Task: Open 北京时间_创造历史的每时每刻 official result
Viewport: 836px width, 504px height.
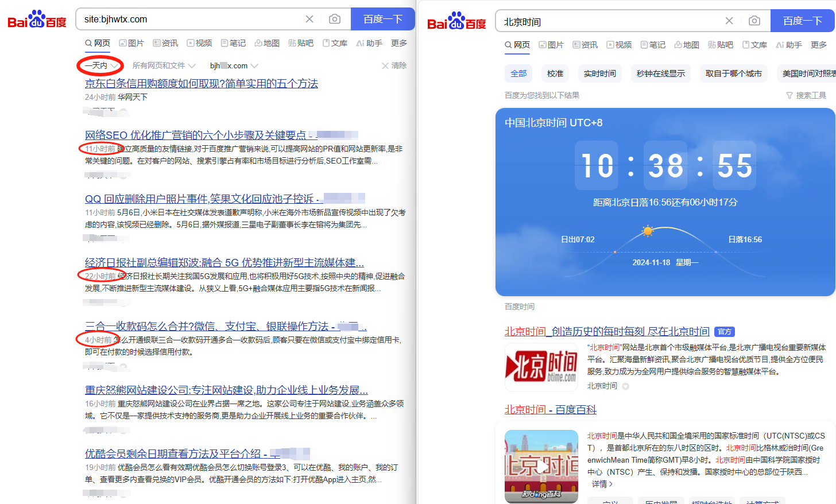Action: tap(607, 332)
